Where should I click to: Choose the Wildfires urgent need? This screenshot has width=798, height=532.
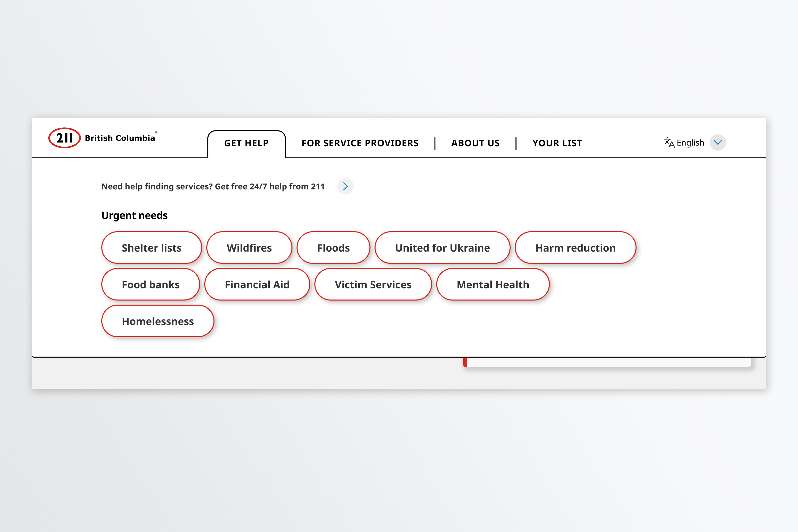[x=249, y=248]
